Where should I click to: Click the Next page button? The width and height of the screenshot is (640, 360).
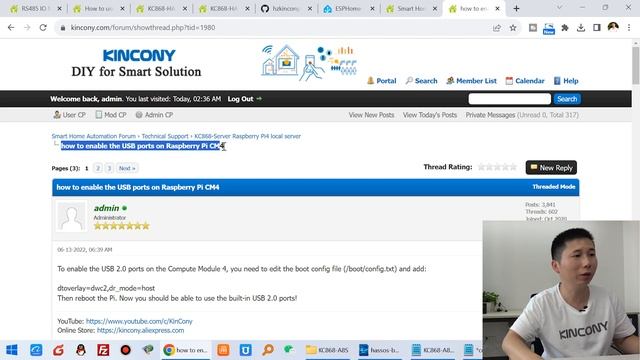coord(127,168)
